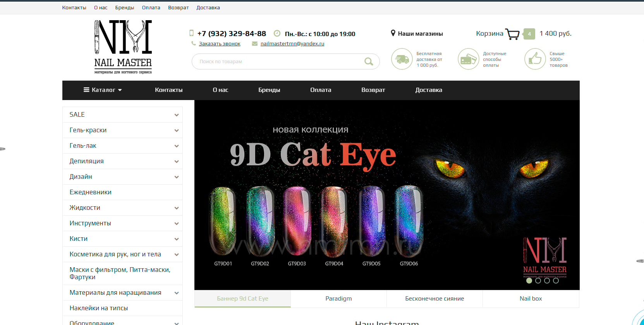644x325 pixels.
Task: Click the mobile phone icon by number
Action: point(191,33)
